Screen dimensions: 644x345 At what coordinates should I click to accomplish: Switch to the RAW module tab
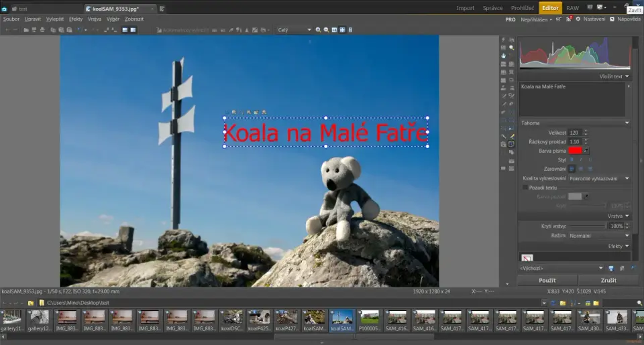(572, 8)
